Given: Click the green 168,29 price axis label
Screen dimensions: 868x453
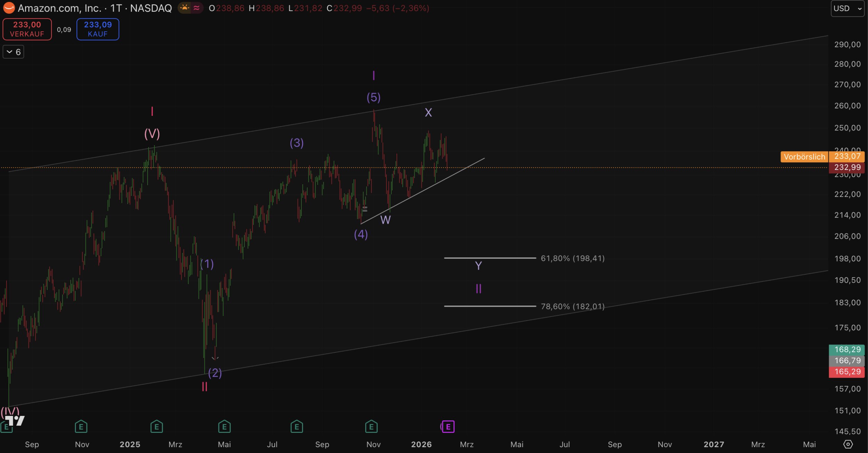Looking at the screenshot, I should (848, 350).
